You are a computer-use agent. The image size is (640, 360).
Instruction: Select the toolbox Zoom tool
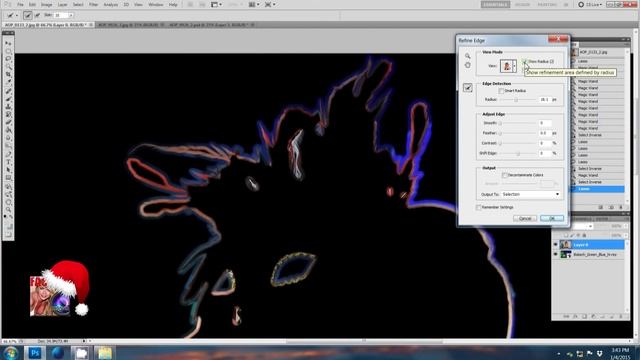click(x=8, y=210)
